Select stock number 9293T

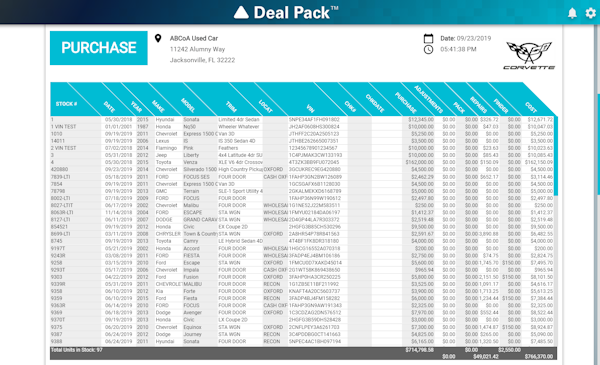tap(58, 270)
